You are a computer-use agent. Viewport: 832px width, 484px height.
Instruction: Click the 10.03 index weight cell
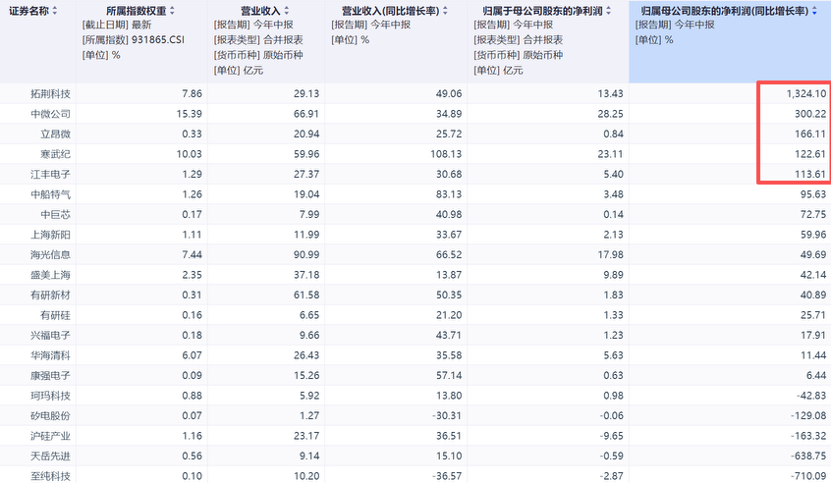point(189,154)
